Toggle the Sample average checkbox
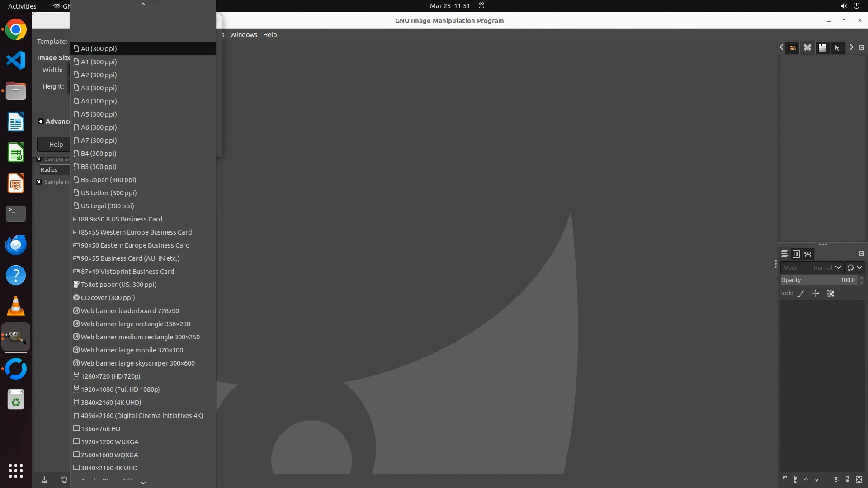 [39, 159]
